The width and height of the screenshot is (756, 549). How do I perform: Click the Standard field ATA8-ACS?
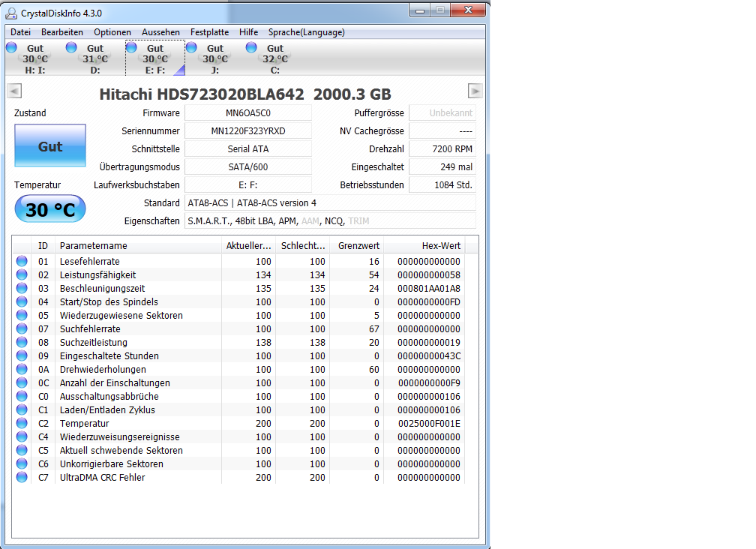tap(330, 203)
